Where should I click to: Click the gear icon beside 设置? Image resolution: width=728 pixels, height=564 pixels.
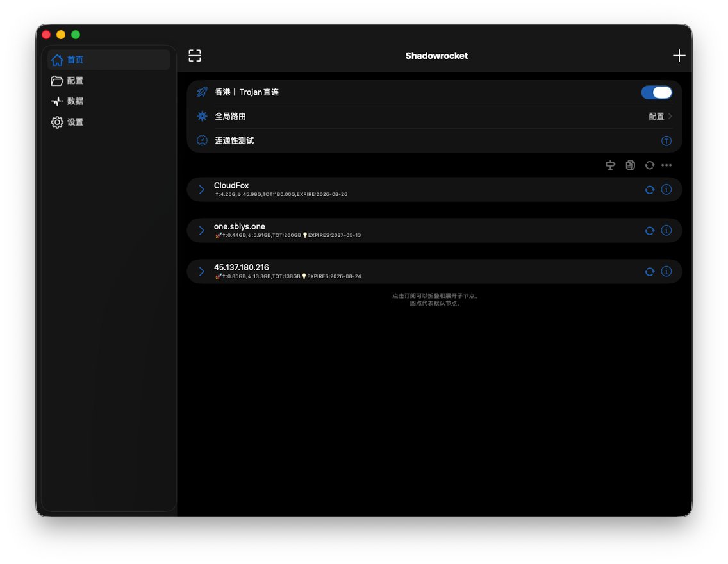[x=57, y=122]
